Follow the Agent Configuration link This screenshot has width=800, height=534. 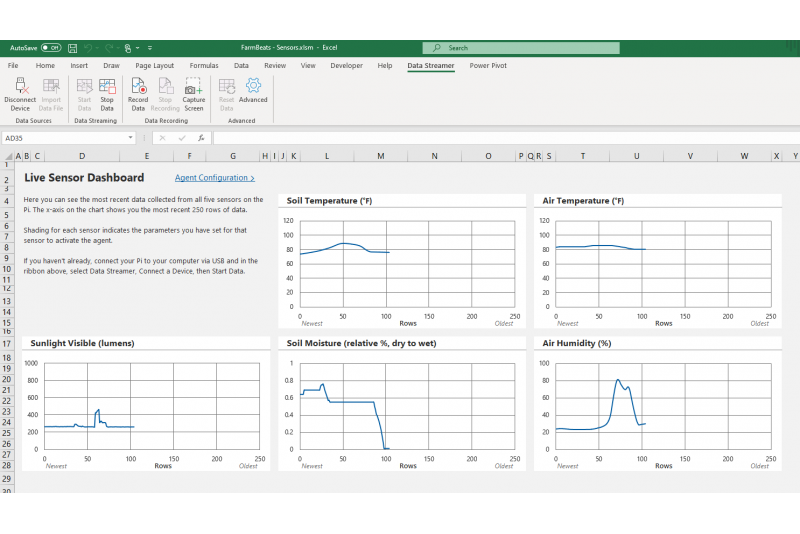pos(214,178)
